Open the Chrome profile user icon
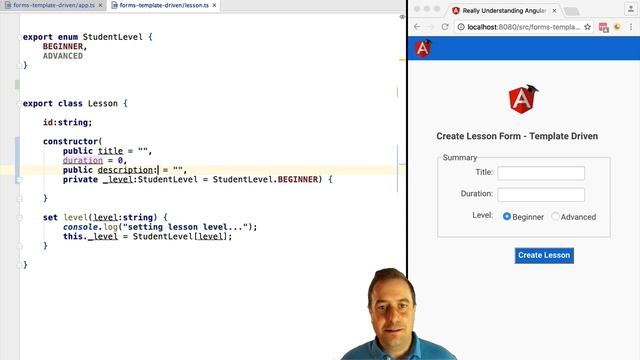Viewport: 640px width, 360px height. [631, 9]
